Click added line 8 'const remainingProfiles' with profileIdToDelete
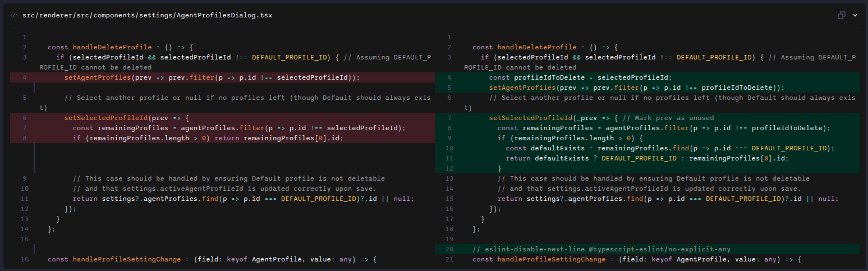Screen dimensions: 868x271 pyautogui.click(x=647, y=128)
